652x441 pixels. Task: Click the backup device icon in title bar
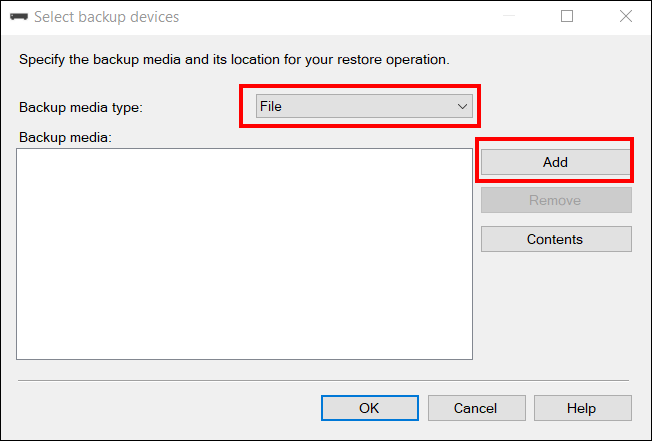(19, 17)
